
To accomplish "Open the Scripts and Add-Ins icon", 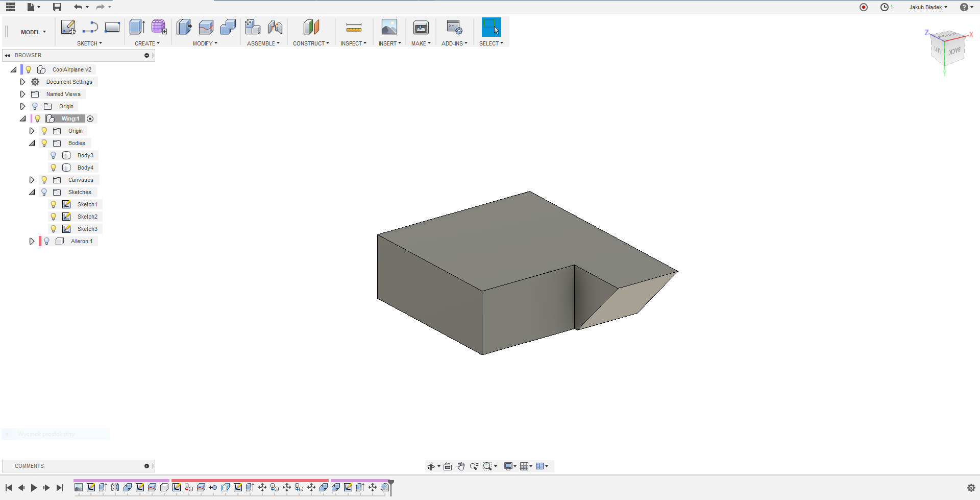I will click(454, 28).
